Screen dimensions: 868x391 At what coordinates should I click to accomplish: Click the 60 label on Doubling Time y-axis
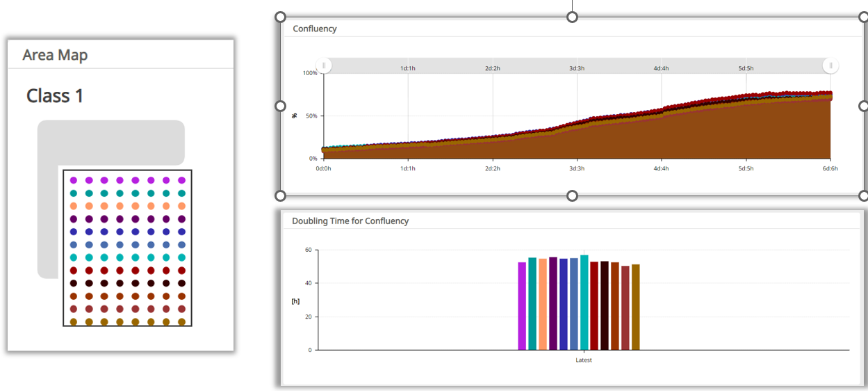tap(308, 250)
